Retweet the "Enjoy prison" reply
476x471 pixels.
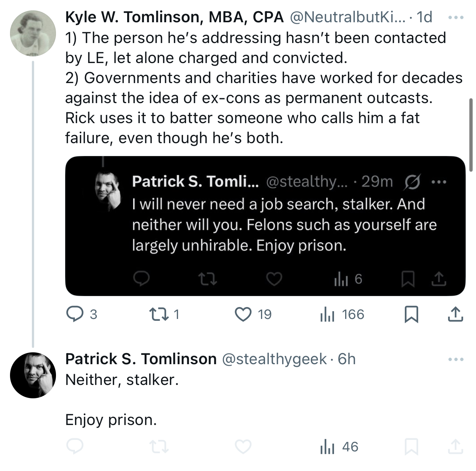click(x=159, y=447)
